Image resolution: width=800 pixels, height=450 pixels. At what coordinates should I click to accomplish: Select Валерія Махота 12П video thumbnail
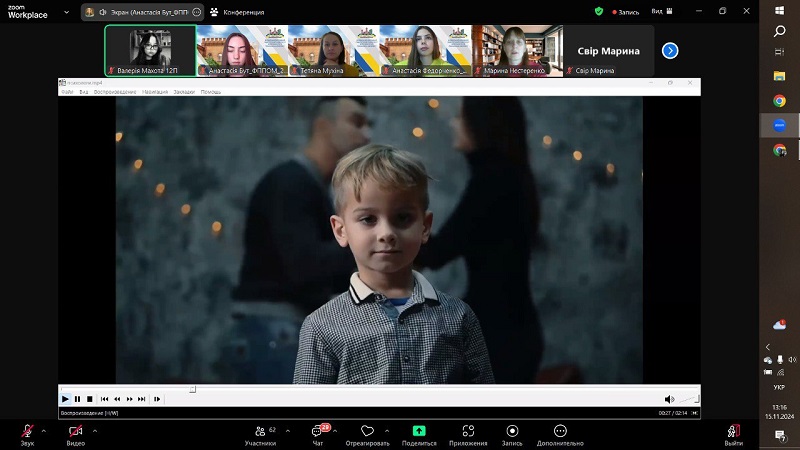click(x=151, y=51)
